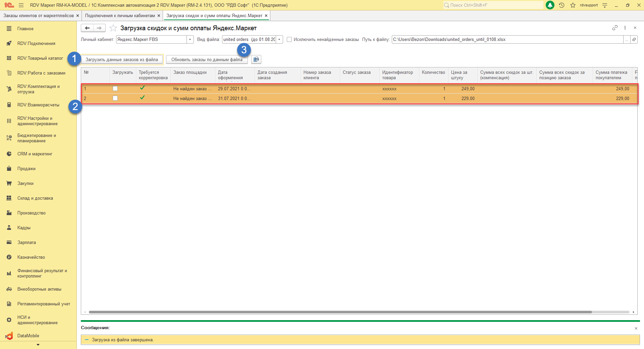Image resolution: width=644 pixels, height=349 pixels.
Task: Expand more sections arrow at sidebar bottom
Action: click(x=38, y=345)
